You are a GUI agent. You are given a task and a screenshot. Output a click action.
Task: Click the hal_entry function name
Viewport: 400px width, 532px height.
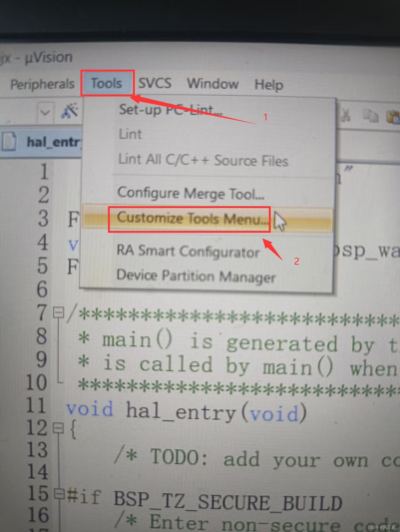tap(181, 411)
